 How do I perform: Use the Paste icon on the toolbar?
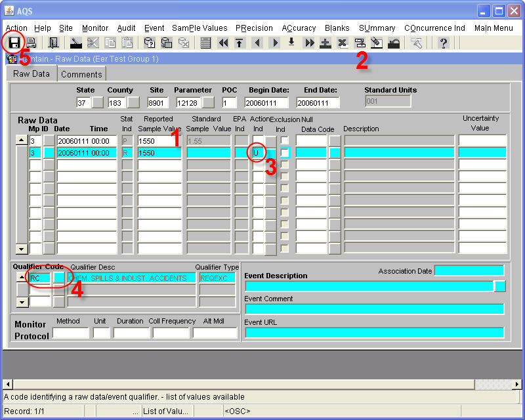coord(127,43)
